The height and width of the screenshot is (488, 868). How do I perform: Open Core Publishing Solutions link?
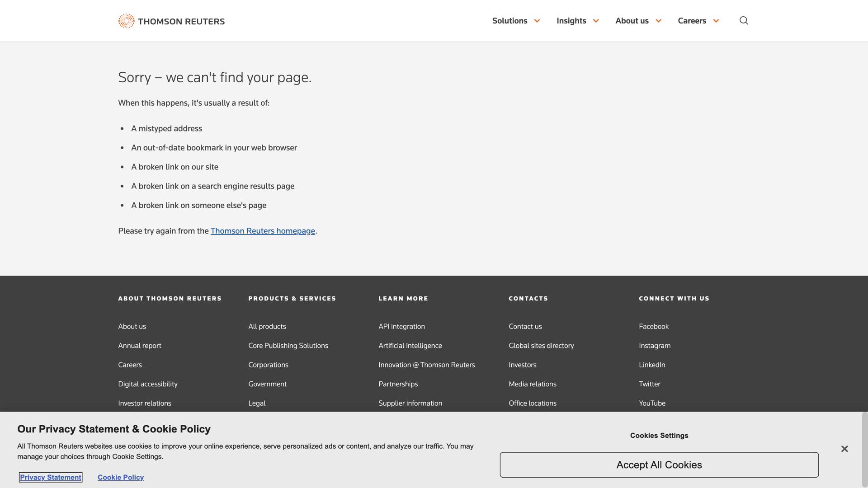[x=288, y=346]
